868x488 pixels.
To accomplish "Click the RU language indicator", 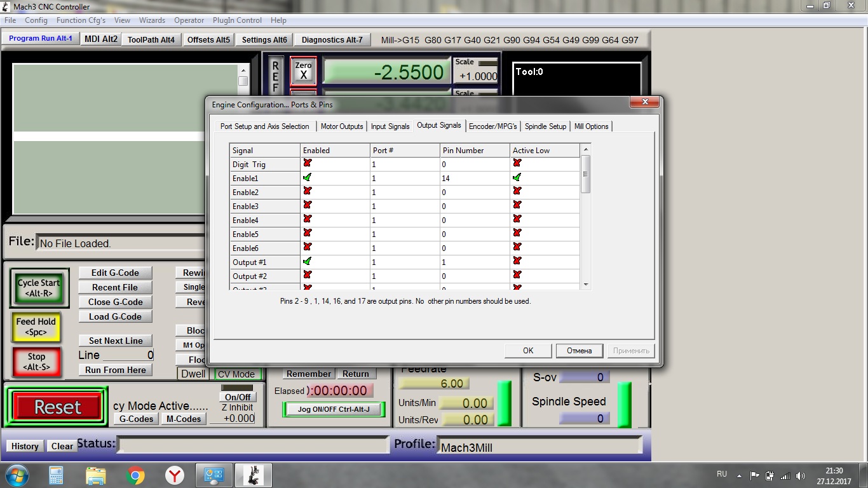I will pos(722,474).
